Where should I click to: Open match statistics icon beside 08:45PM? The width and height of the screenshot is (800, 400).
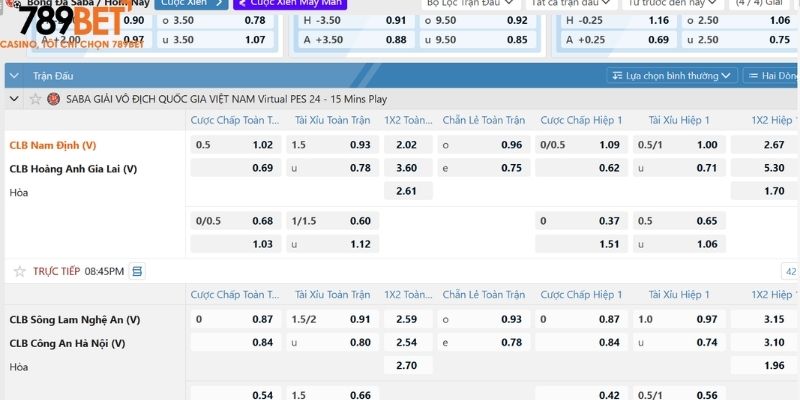137,271
